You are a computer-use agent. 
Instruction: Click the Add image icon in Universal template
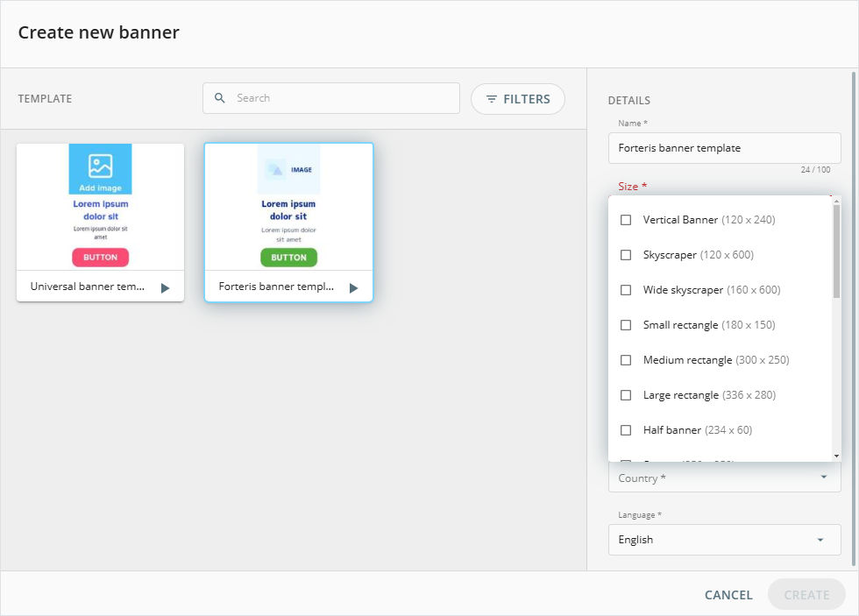[x=100, y=166]
